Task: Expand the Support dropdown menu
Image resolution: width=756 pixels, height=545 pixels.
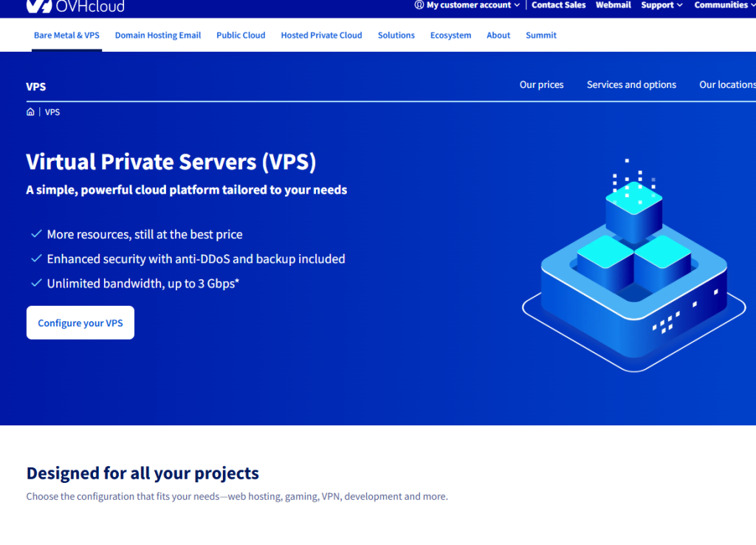Action: pos(661,5)
